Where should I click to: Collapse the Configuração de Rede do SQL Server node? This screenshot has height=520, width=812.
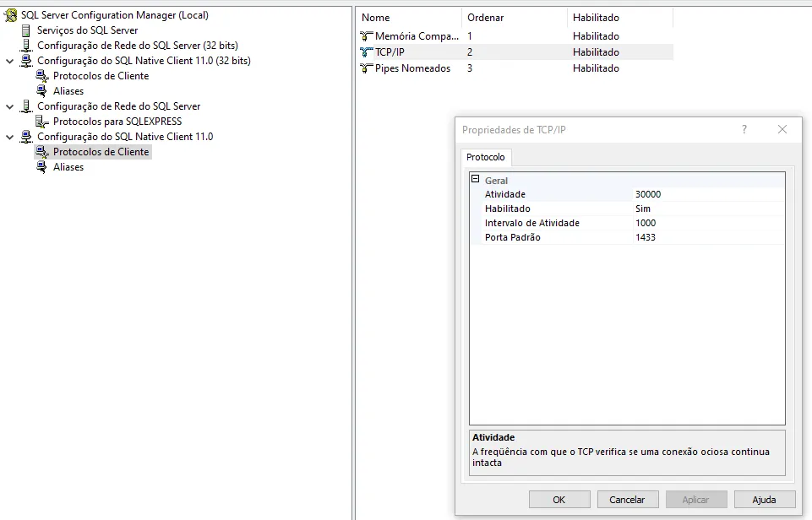[9, 106]
